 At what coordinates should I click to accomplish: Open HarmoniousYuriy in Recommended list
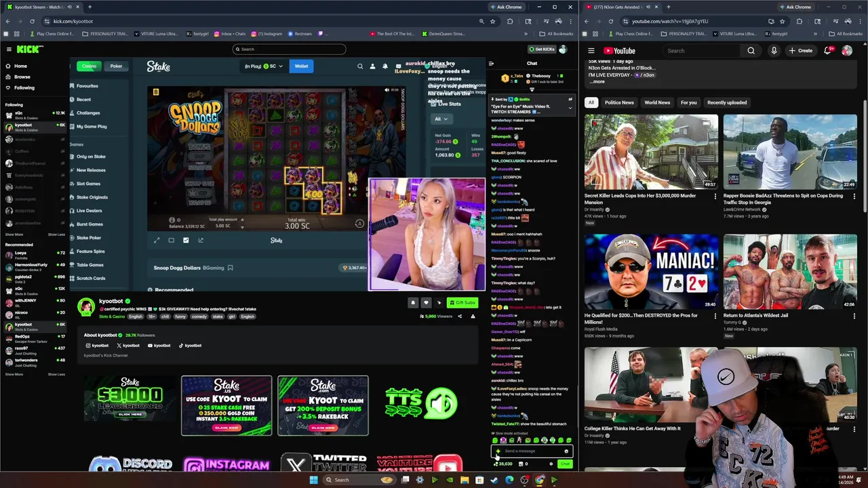click(x=34, y=267)
